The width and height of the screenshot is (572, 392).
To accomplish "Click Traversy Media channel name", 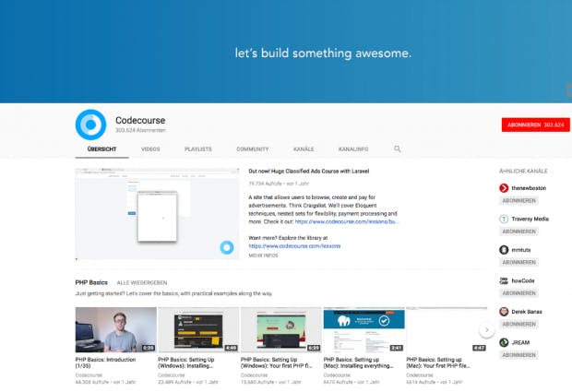I will point(530,219).
